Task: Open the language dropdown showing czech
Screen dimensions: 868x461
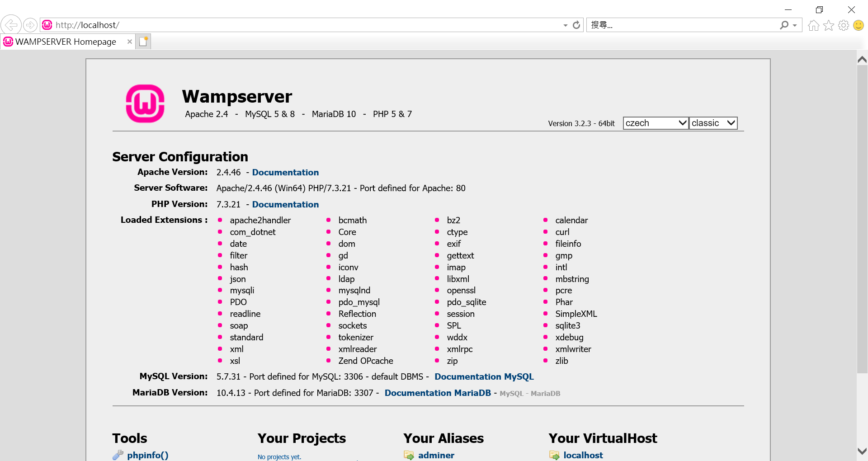Action: [656, 123]
